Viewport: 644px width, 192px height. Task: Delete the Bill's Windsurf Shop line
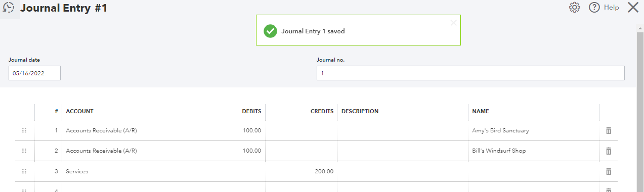click(x=609, y=151)
